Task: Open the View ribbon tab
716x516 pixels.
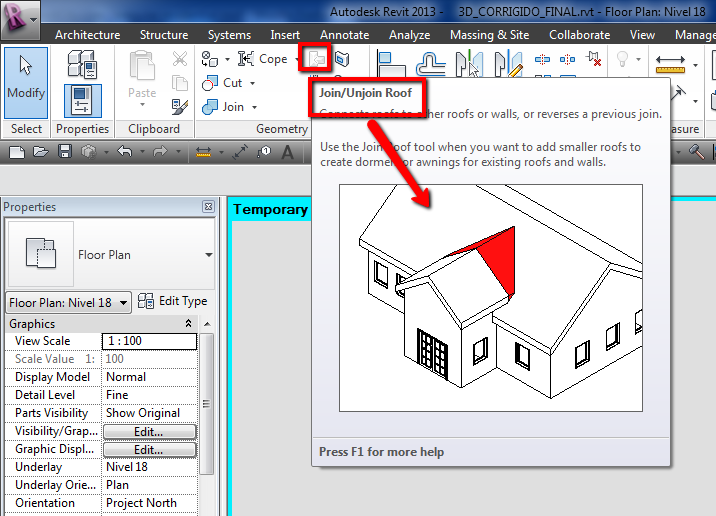Action: pos(642,35)
